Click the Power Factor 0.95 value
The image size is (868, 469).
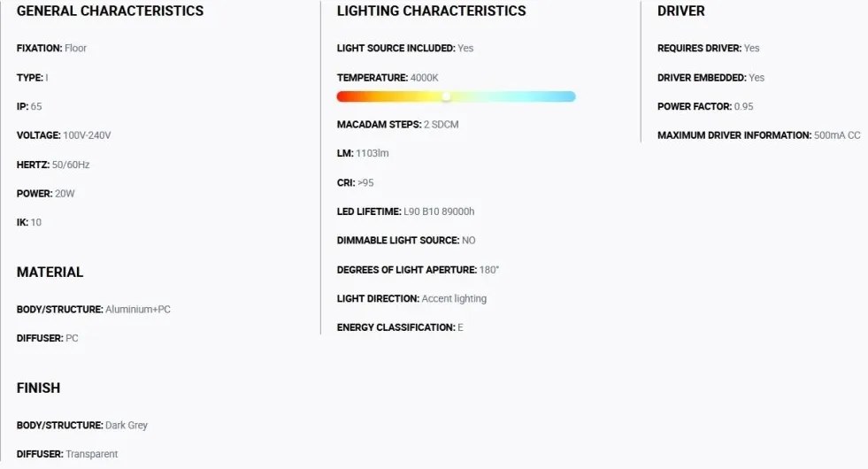point(743,107)
